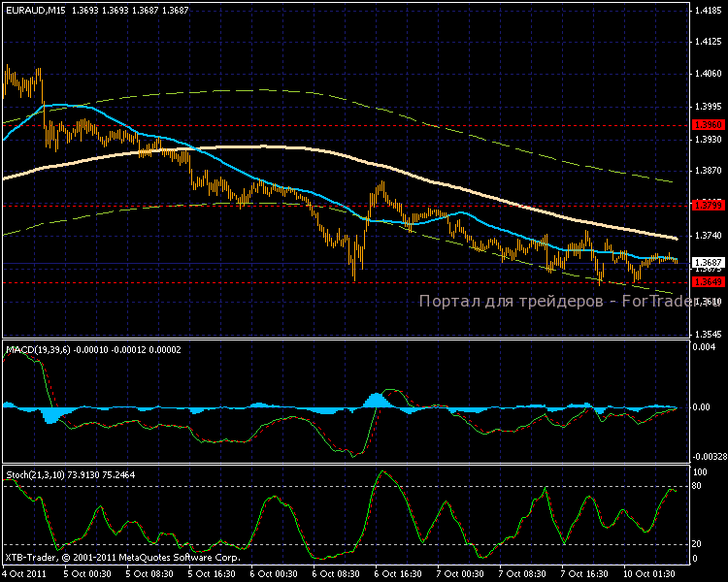
Task: Click the 1.4185 price axis value
Action: tap(709, 11)
